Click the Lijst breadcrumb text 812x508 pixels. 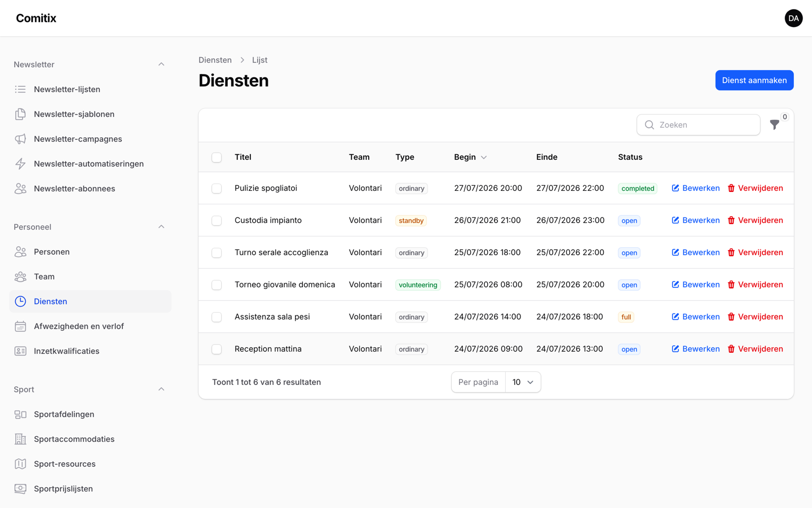coord(259,60)
